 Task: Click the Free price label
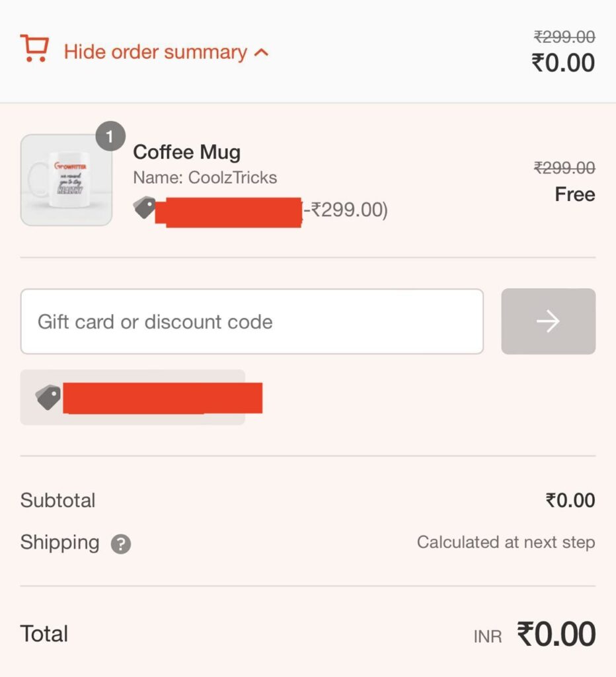tap(575, 194)
